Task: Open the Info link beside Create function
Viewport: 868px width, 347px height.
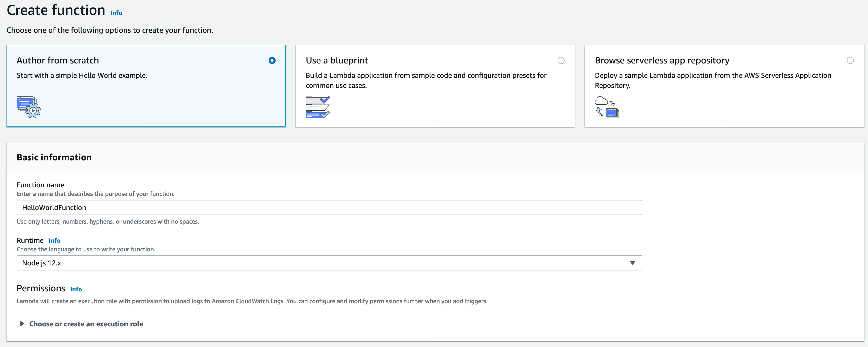Action: tap(116, 13)
